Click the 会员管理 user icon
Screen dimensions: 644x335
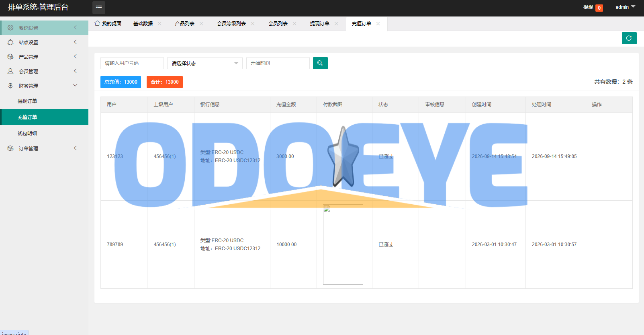(10, 71)
